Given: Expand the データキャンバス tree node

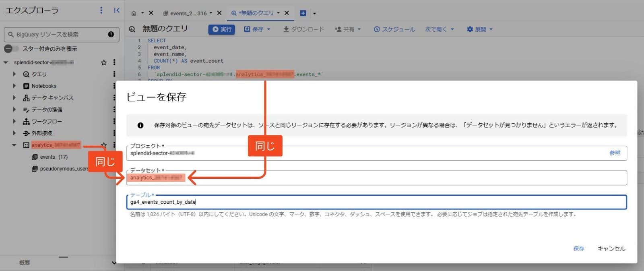Looking at the screenshot, I should [x=14, y=97].
